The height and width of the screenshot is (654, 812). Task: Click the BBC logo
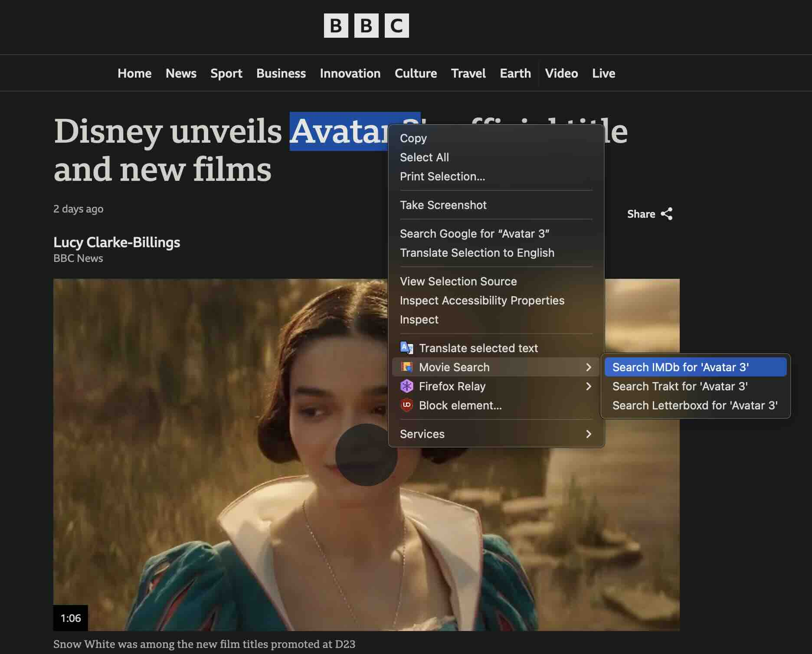click(x=366, y=26)
